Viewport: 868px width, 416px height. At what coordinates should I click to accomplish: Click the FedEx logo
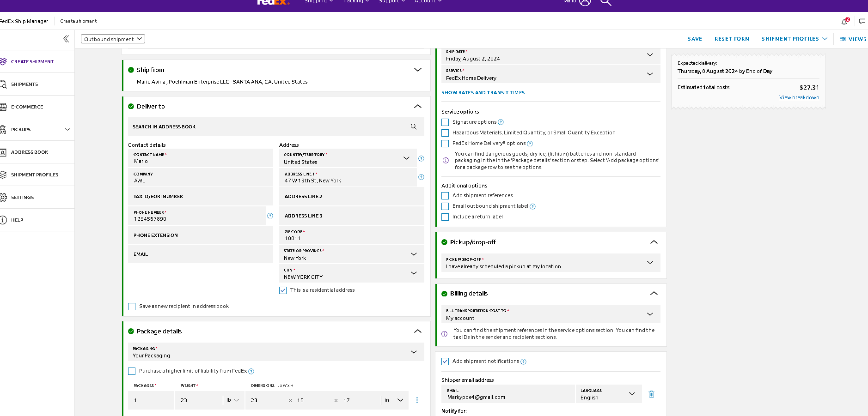273,2
